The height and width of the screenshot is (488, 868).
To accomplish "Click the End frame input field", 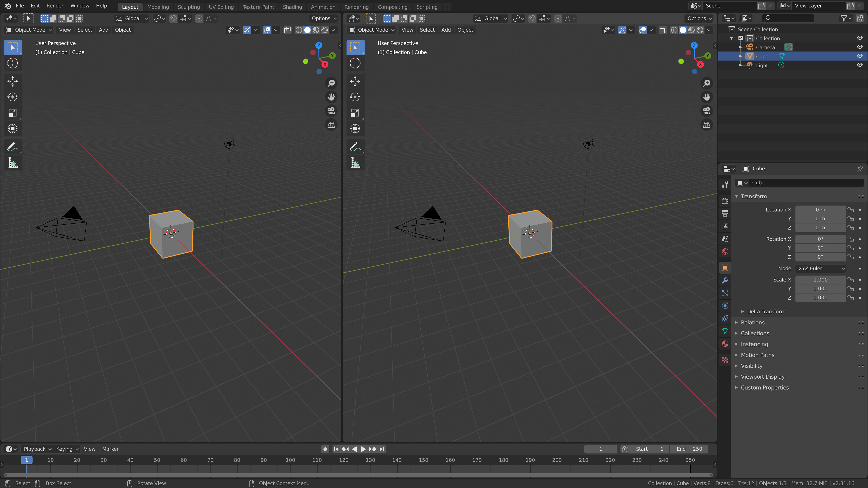I will [x=689, y=449].
